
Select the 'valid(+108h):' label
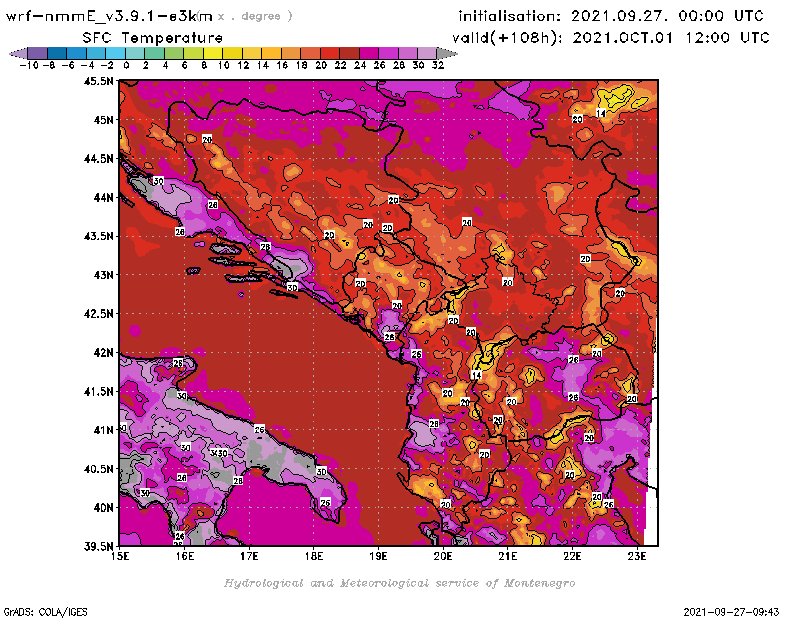[x=508, y=38]
